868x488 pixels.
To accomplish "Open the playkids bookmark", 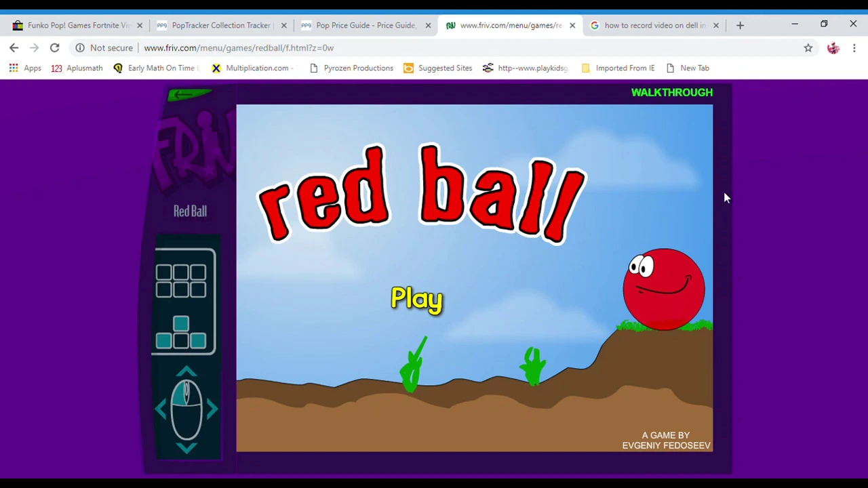I will 525,68.
